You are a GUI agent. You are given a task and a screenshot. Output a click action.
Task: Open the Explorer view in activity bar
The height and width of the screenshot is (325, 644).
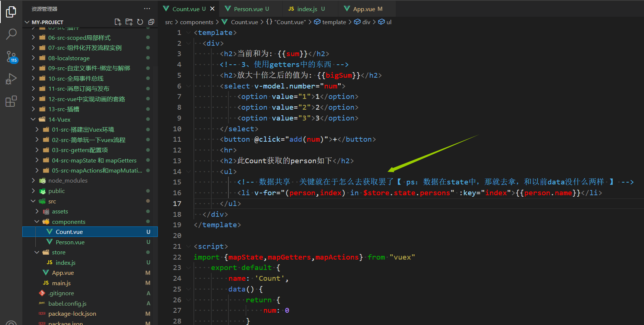(x=11, y=12)
